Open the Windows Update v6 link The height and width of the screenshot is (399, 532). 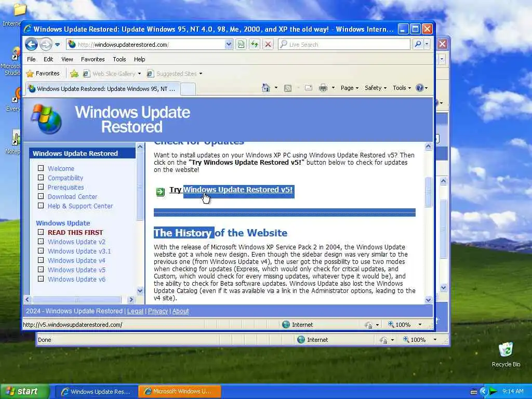point(76,279)
